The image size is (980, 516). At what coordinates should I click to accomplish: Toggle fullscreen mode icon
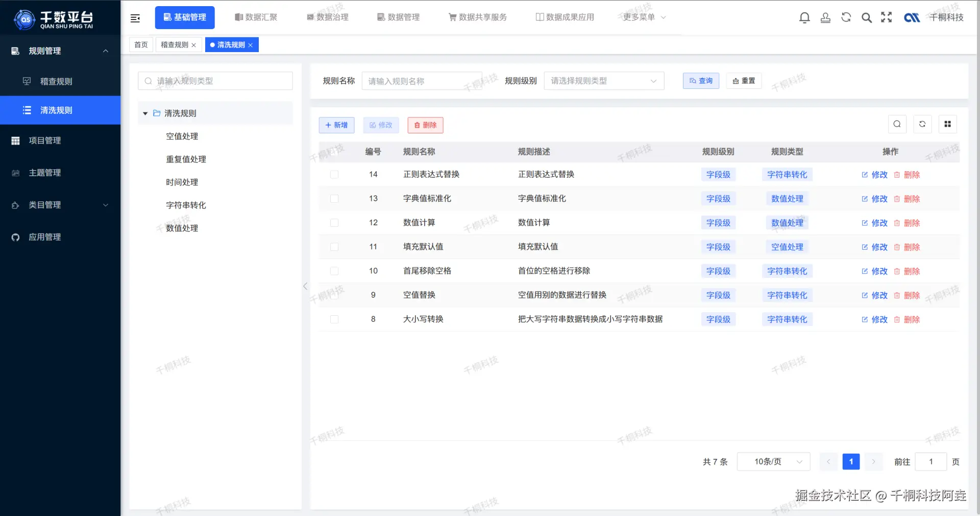click(x=887, y=17)
